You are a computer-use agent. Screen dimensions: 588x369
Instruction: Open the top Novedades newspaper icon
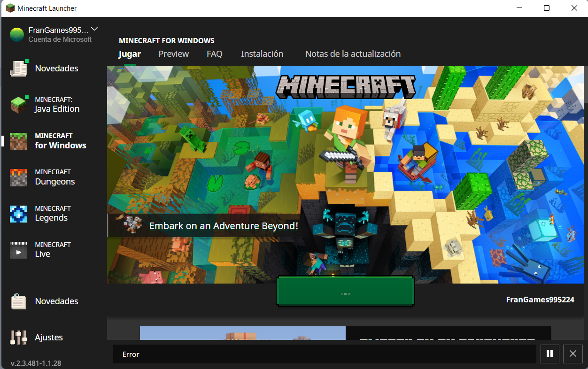(19, 69)
